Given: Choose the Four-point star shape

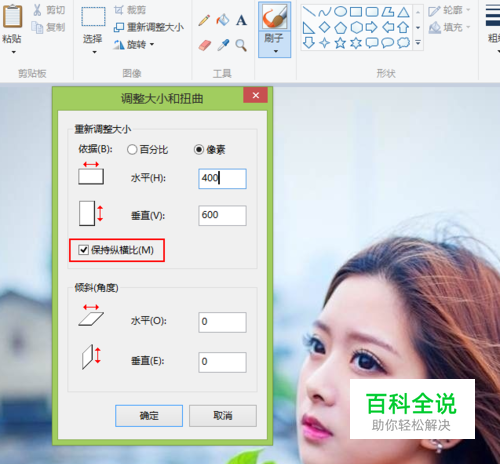Looking at the screenshot, I should (324, 43).
